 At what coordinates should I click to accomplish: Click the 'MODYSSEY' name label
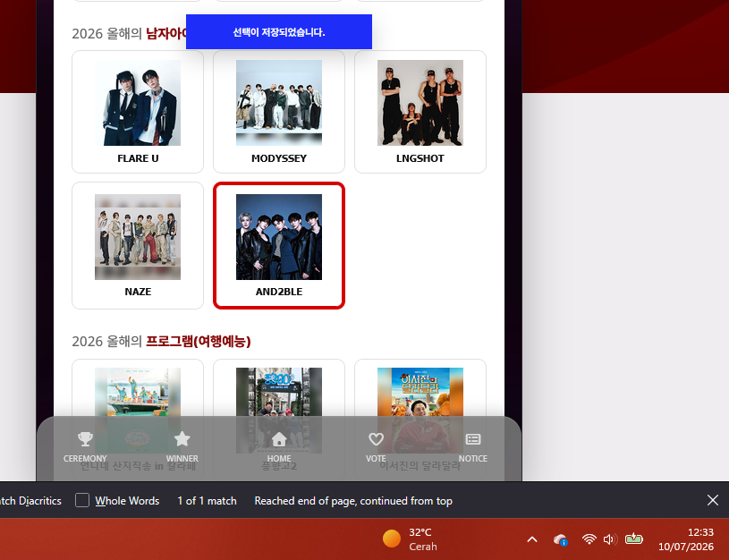pos(279,158)
